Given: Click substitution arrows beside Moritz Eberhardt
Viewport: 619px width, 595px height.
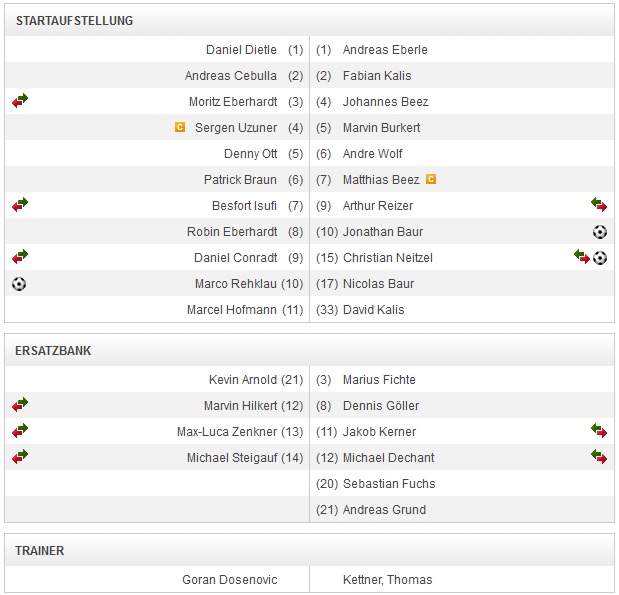Looking at the screenshot, I should [x=20, y=101].
